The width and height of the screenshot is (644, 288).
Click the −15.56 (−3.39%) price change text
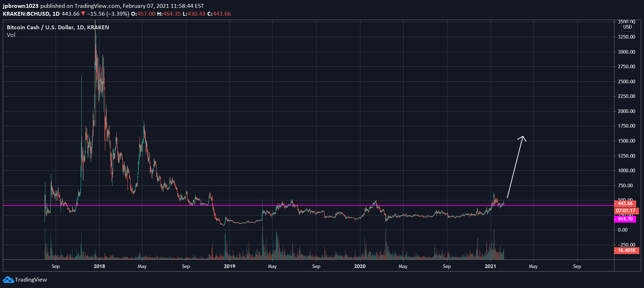point(108,14)
